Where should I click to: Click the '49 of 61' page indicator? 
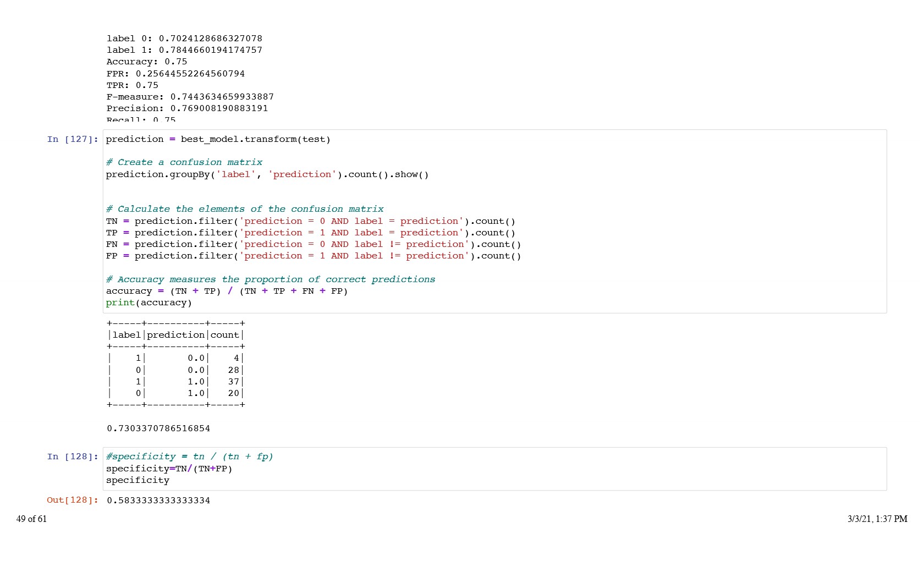pyautogui.click(x=31, y=519)
